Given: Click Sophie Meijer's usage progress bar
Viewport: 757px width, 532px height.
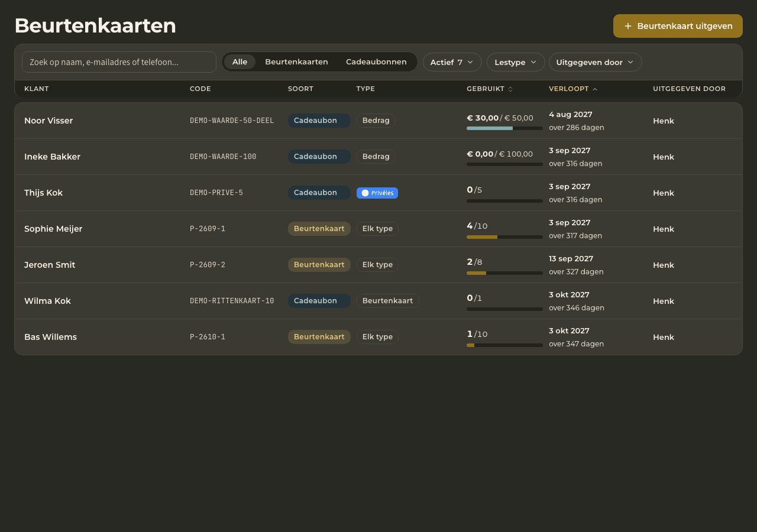Looking at the screenshot, I should [x=504, y=237].
